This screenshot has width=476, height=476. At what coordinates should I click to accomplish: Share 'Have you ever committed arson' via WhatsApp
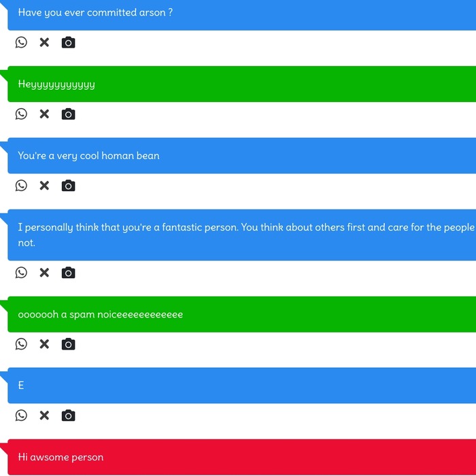tap(21, 42)
